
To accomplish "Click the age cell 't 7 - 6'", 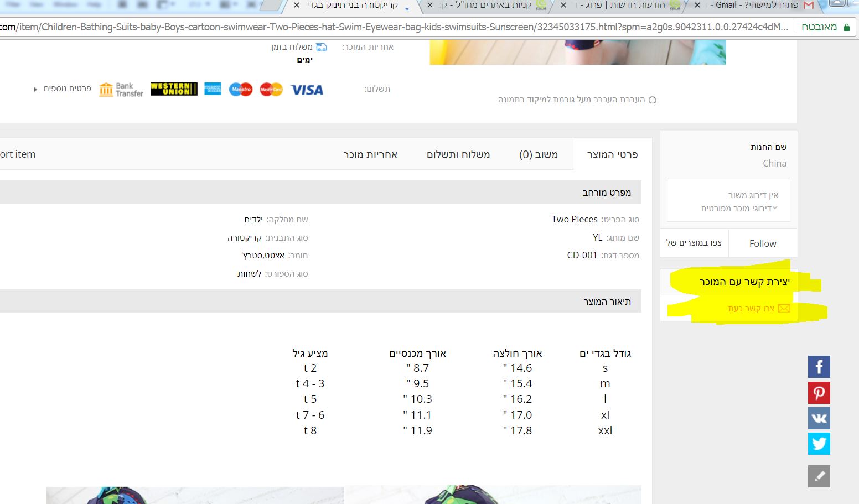I will pyautogui.click(x=310, y=415).
